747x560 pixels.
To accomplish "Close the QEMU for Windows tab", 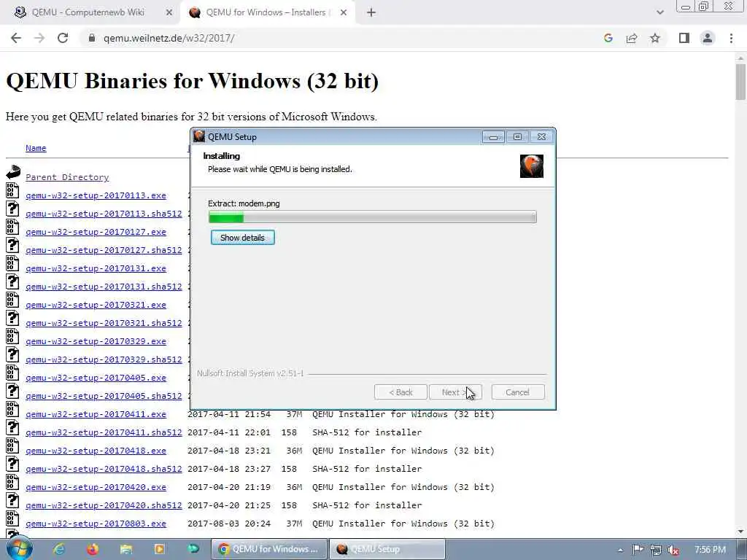I will pos(344,13).
